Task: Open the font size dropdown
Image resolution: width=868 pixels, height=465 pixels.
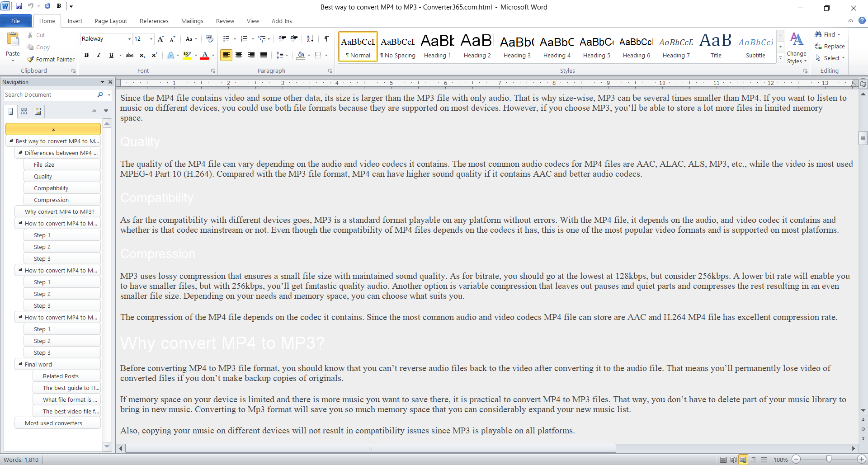Action: (151, 39)
